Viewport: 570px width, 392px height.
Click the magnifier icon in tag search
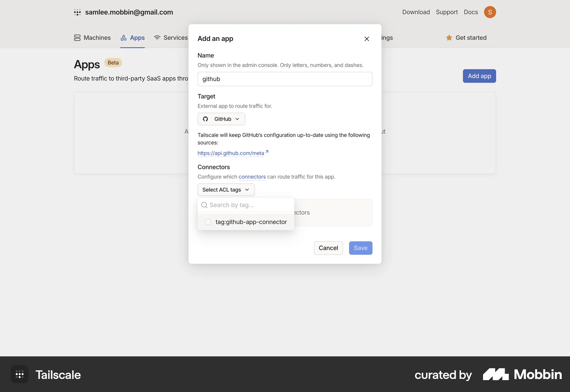click(205, 205)
